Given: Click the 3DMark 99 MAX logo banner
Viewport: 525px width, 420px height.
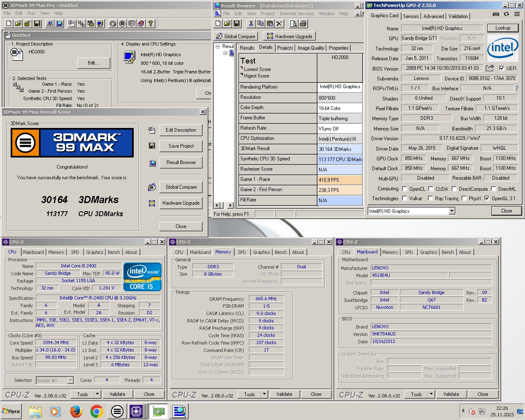Looking at the screenshot, I should [x=72, y=143].
